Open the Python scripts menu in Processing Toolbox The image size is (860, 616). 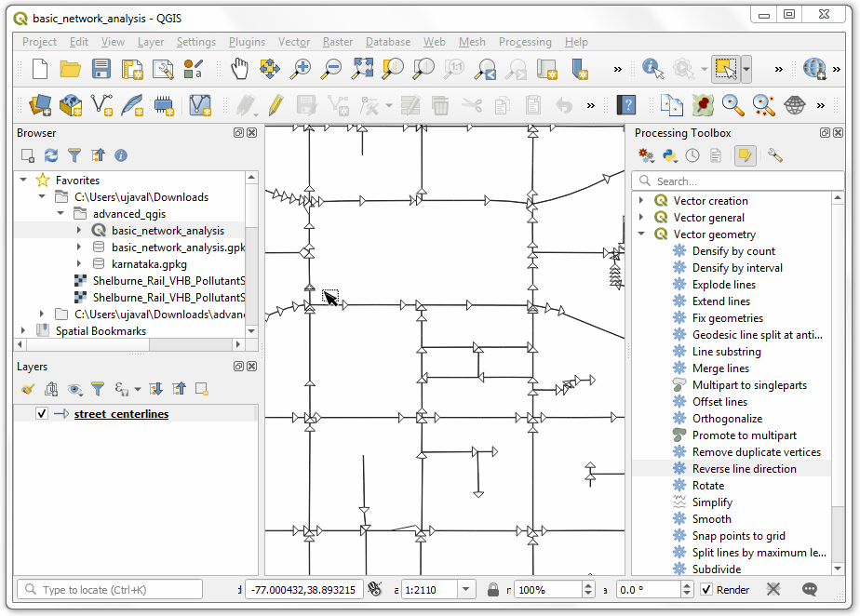click(x=669, y=156)
